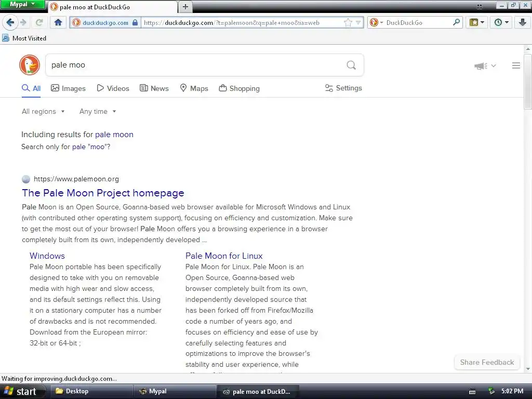Click the lock icon beside duckduckgo.com
Screen dimensions: 532x399
135,23
